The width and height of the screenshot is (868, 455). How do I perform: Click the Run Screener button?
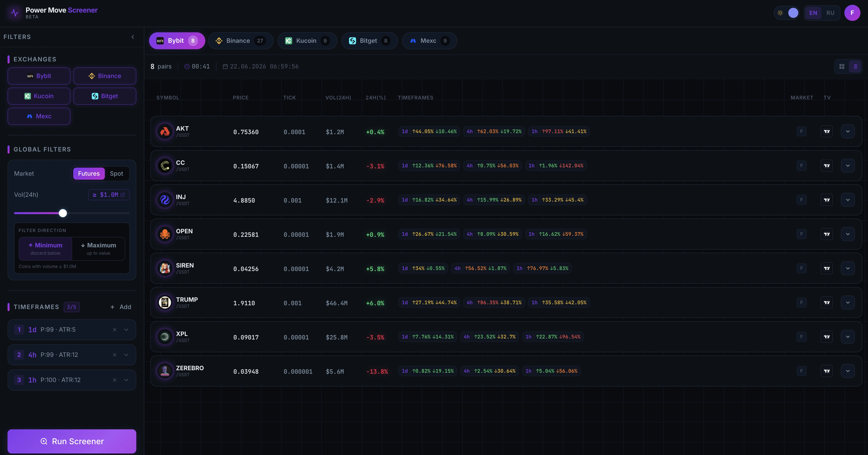point(72,441)
